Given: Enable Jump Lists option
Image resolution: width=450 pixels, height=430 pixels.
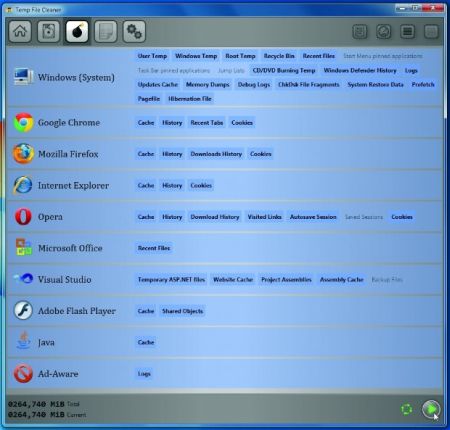Looking at the screenshot, I should click(231, 70).
